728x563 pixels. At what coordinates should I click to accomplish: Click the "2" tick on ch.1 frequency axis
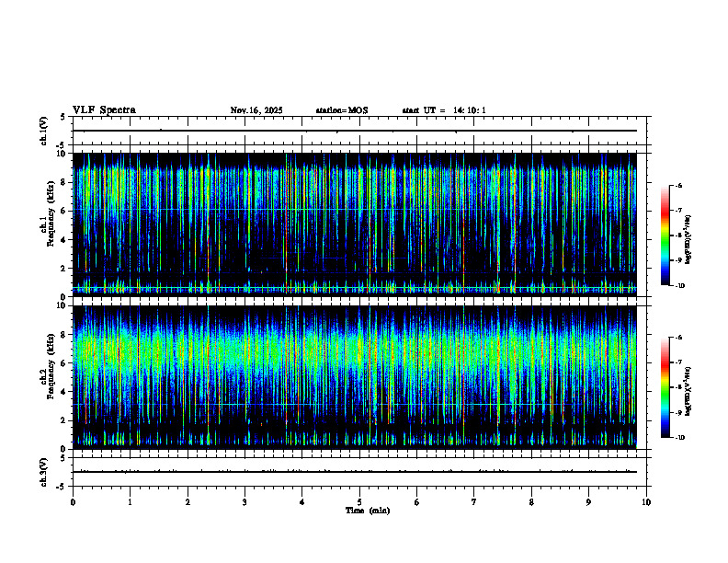[x=64, y=268]
